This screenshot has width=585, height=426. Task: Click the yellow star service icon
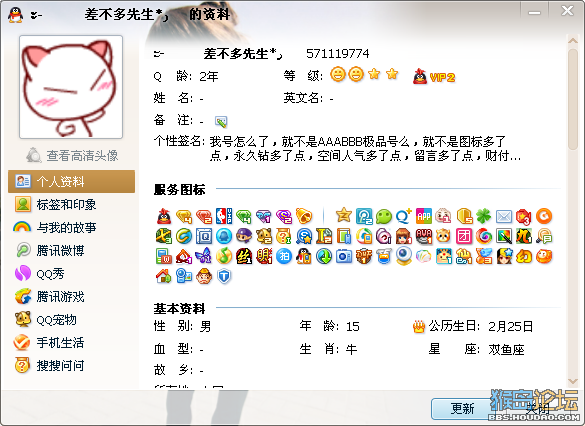tap(344, 215)
